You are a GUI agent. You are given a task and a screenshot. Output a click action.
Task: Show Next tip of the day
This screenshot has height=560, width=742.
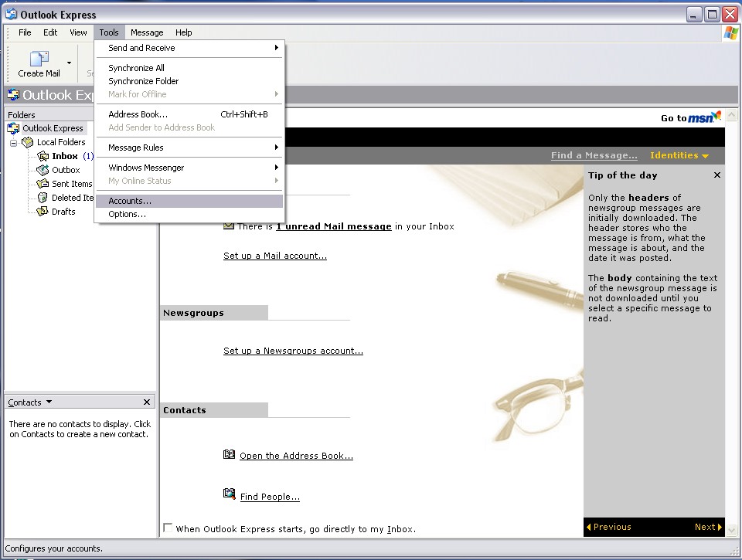tap(709, 527)
